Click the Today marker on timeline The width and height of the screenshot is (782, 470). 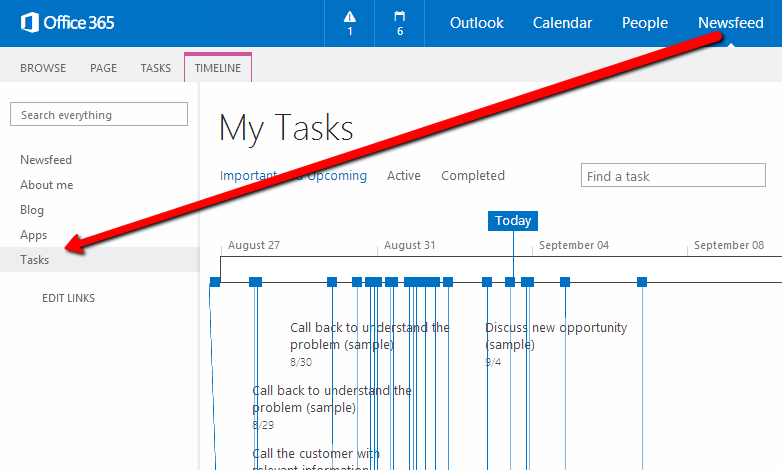(513, 221)
